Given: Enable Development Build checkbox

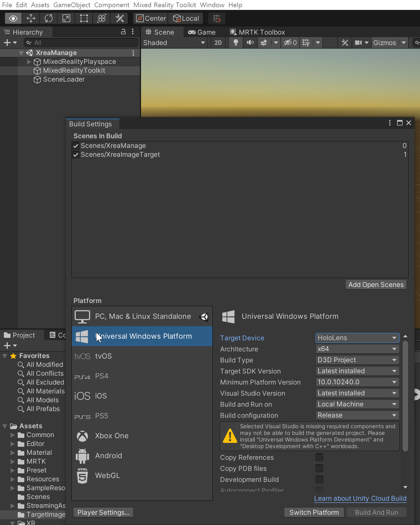Looking at the screenshot, I should pyautogui.click(x=319, y=479).
